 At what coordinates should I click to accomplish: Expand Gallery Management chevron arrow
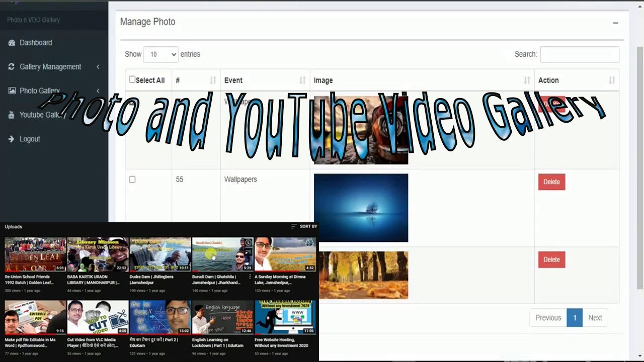(98, 67)
